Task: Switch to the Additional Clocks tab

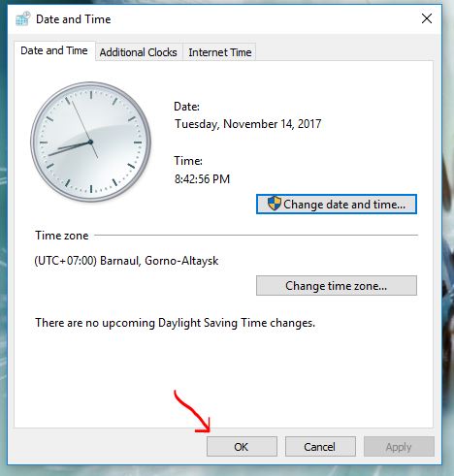Action: click(x=139, y=52)
